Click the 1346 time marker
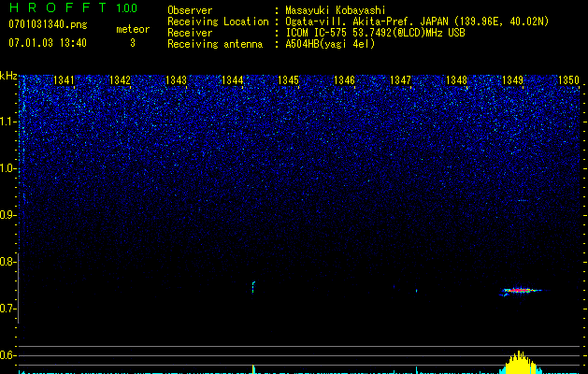This screenshot has width=588, height=374. (344, 80)
